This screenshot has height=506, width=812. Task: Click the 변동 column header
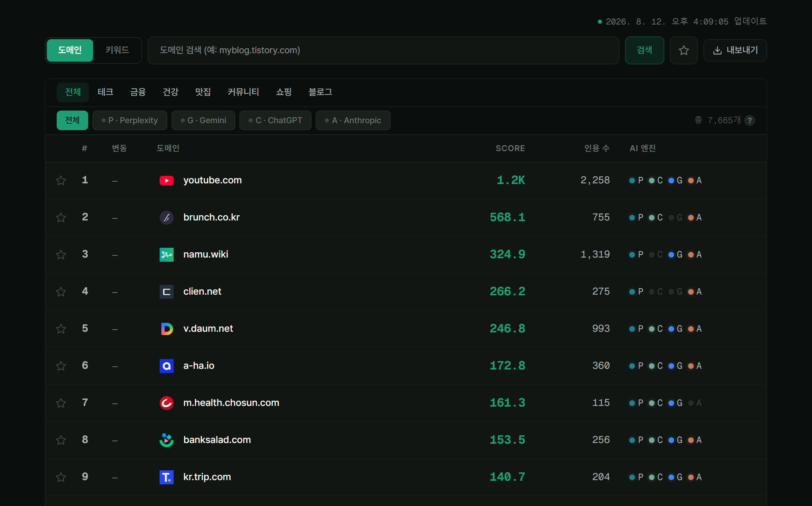[x=119, y=148]
